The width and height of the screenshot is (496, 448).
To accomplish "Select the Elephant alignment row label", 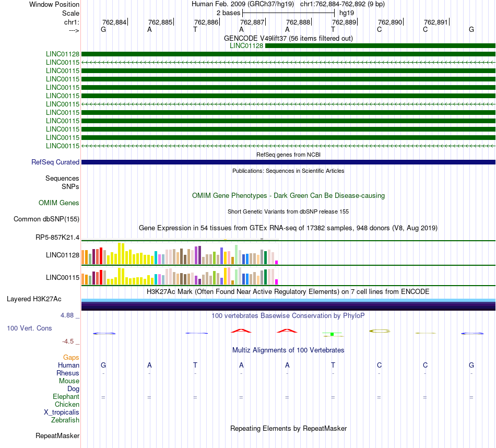I will click(66, 396).
